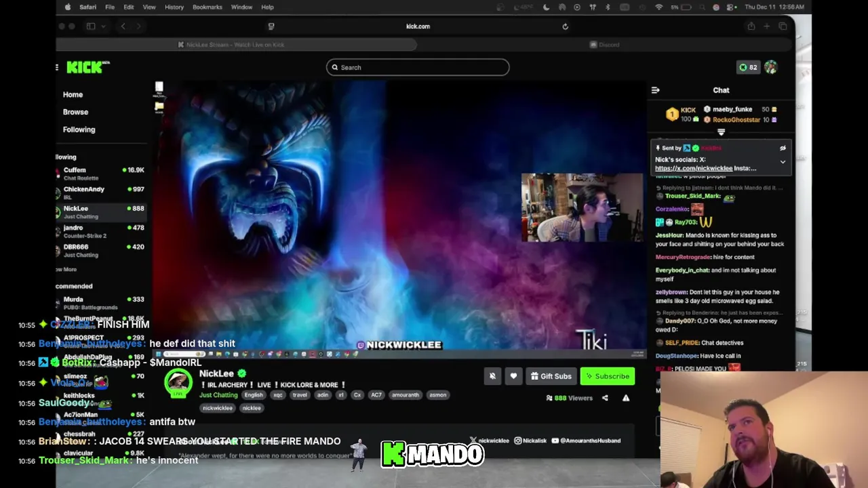Open the Apple menu icon

pyautogui.click(x=67, y=7)
